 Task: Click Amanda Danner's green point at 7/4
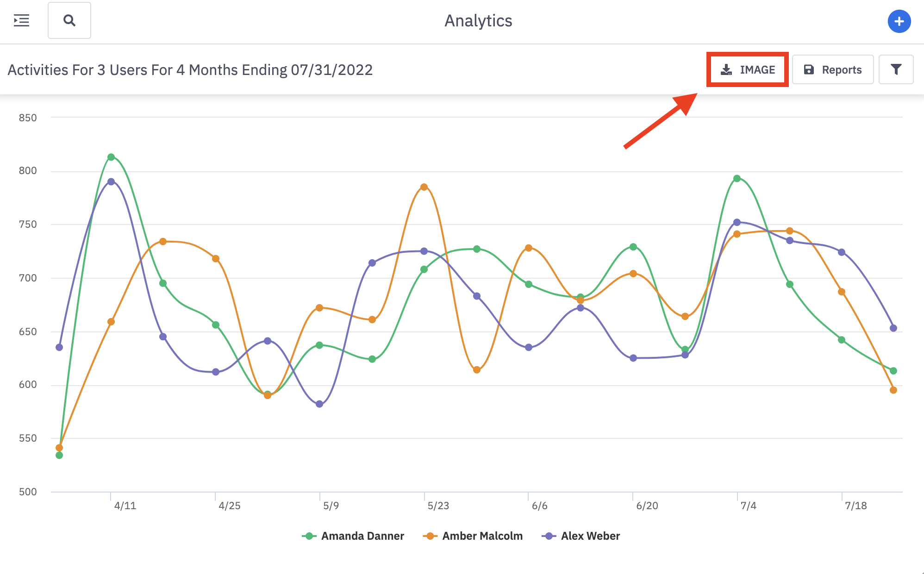click(737, 179)
